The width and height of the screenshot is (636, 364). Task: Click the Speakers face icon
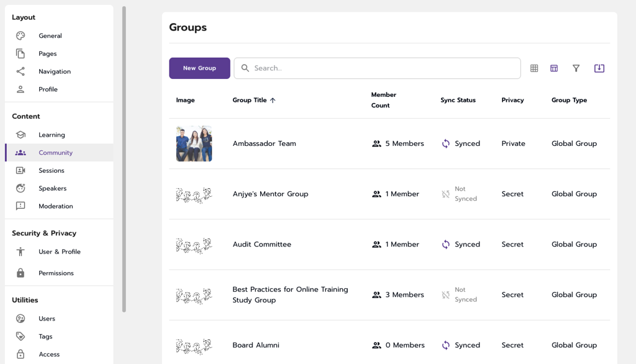point(20,188)
